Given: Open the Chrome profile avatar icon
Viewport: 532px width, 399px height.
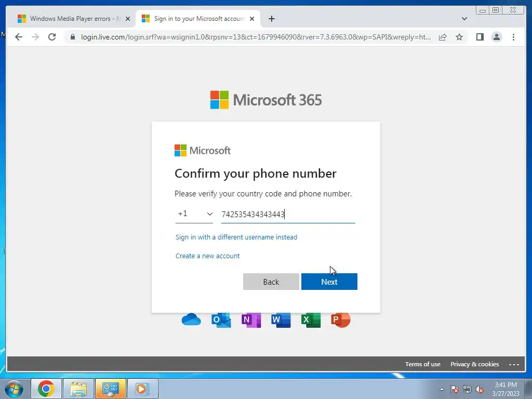Looking at the screenshot, I should (x=496, y=37).
